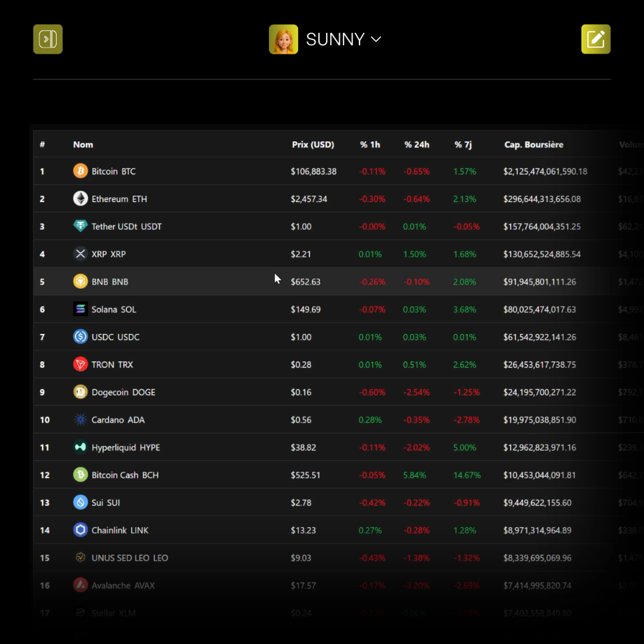Select the Tether USDt USDT name text
The height and width of the screenshot is (644, 644).
point(127,226)
